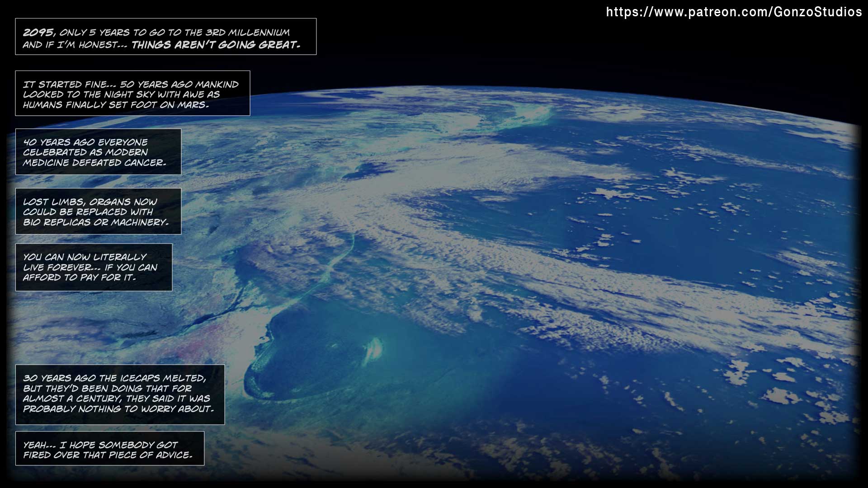This screenshot has height=488, width=868.
Task: Open the Patreon GonzoStudios link
Action: [x=734, y=12]
